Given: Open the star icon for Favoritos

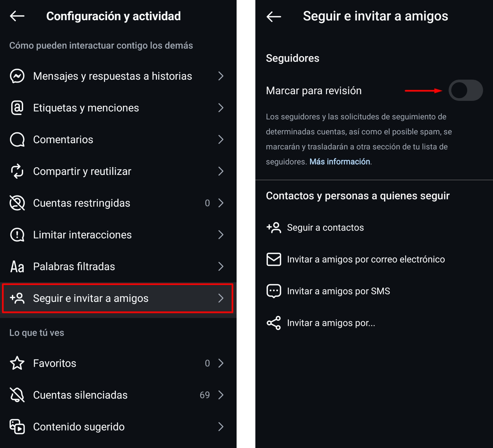Looking at the screenshot, I should (x=17, y=363).
